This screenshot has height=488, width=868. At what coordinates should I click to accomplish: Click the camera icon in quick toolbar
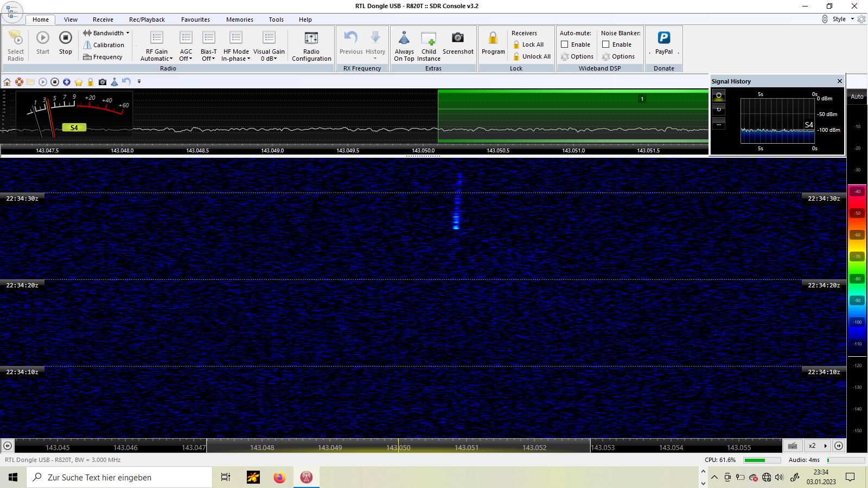click(103, 82)
